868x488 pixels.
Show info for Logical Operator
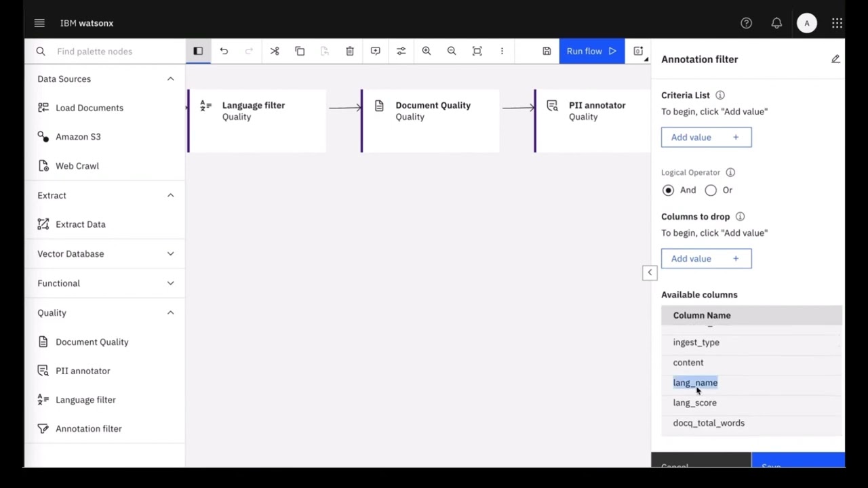(730, 172)
